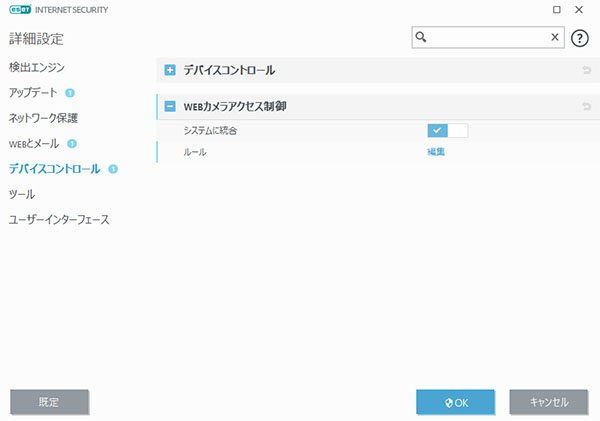600x421 pixels.
Task: Click info badge next to sidebar デバイスコントロール
Action: pyautogui.click(x=113, y=169)
